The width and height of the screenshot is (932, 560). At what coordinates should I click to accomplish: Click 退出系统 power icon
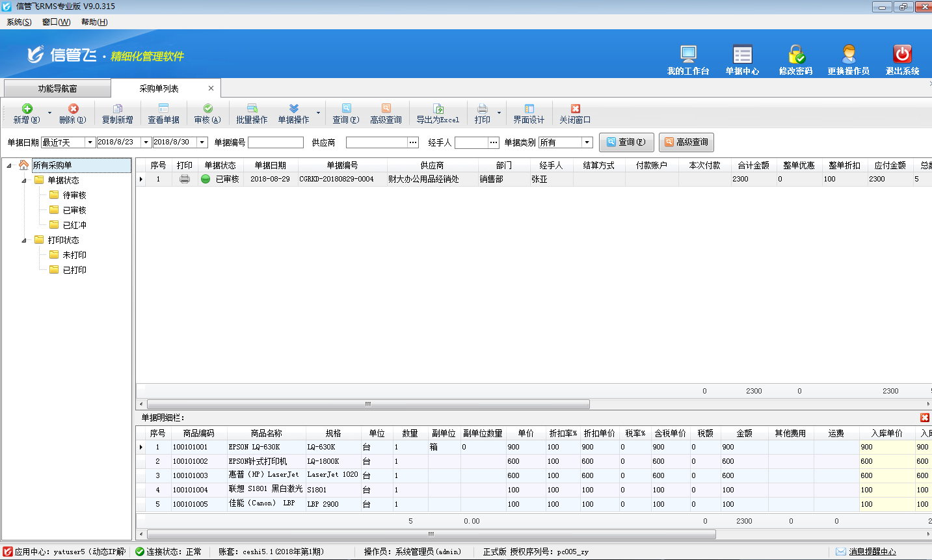(x=902, y=55)
